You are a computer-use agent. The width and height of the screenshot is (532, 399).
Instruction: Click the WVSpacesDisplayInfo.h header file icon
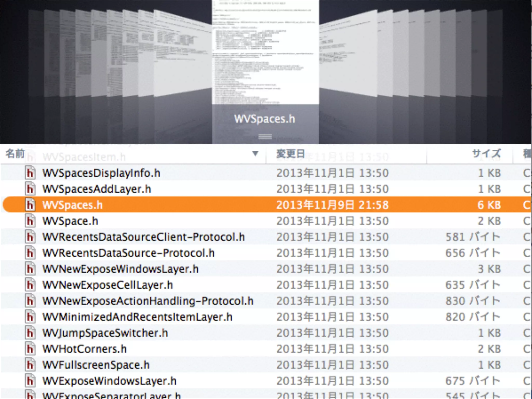pos(30,173)
